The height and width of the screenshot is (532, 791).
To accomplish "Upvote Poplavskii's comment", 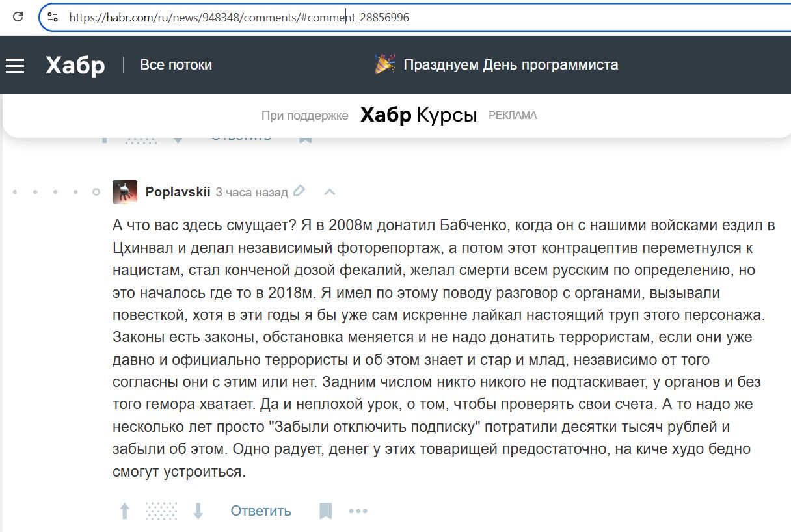I will (124, 511).
